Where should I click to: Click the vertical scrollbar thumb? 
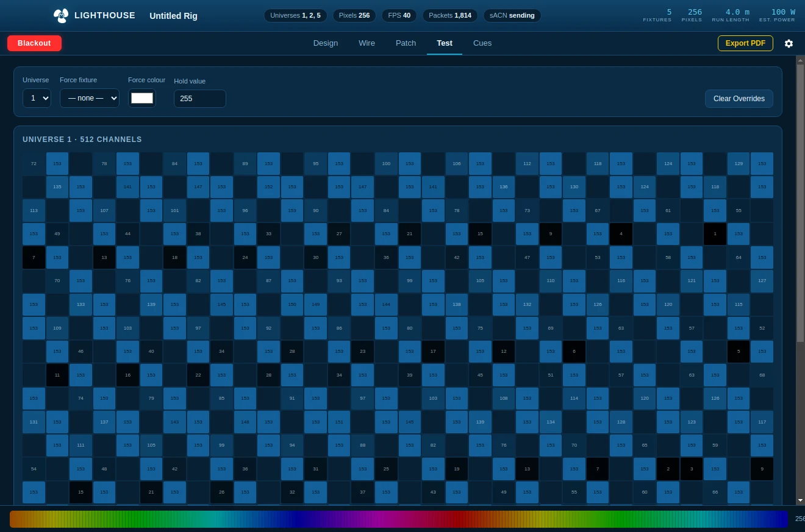click(800, 203)
